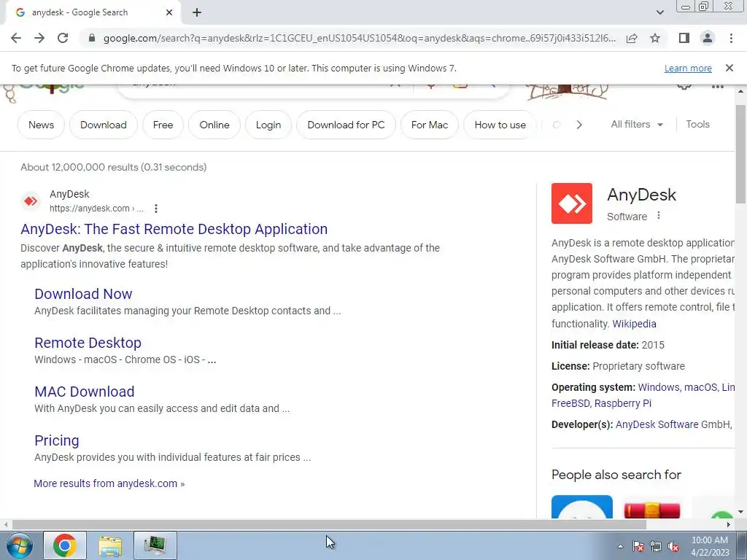View site info padlock icon
The height and width of the screenshot is (560, 747).
coord(92,38)
